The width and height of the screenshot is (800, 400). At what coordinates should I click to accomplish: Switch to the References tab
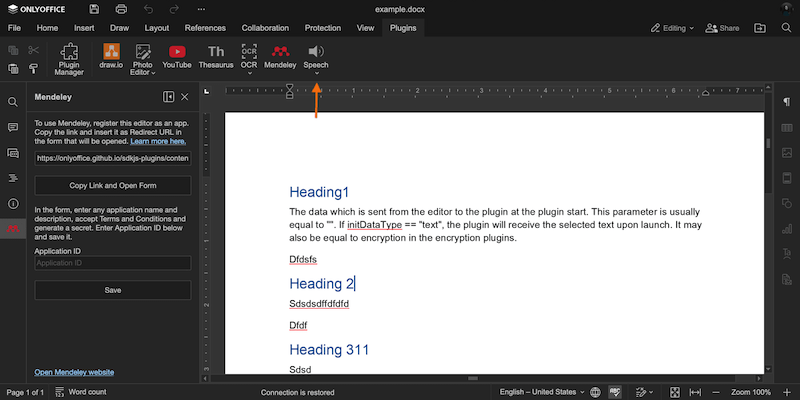(205, 28)
